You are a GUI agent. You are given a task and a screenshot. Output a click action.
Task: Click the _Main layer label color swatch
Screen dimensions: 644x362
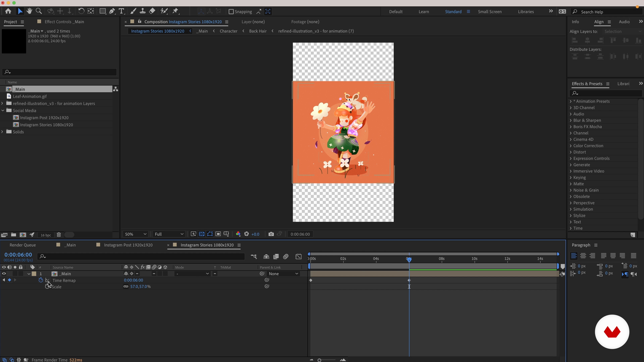[34, 274]
